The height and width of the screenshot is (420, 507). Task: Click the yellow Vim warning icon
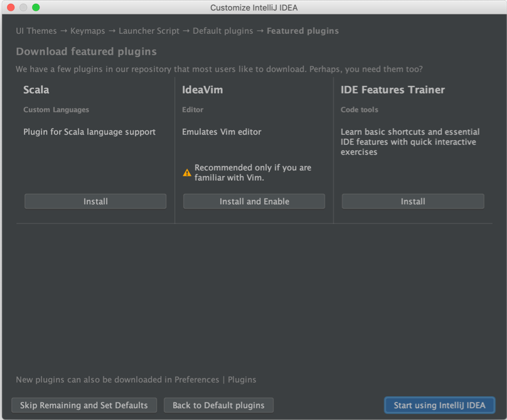(187, 173)
